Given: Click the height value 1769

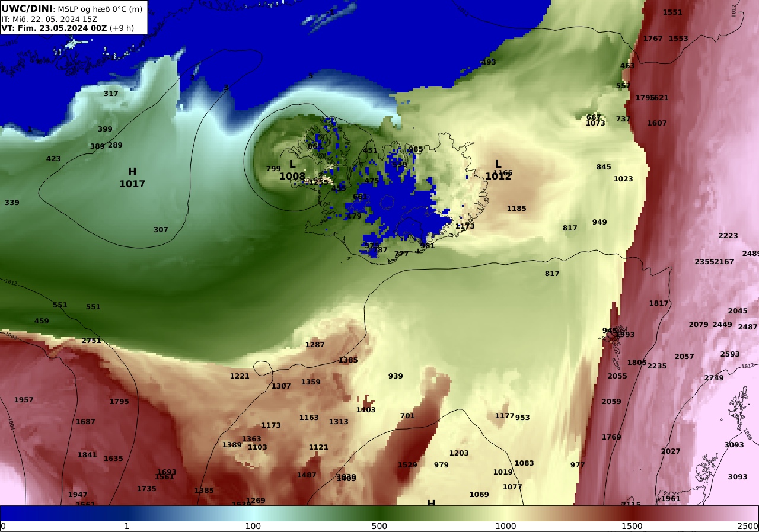Looking at the screenshot, I should pos(611,437).
